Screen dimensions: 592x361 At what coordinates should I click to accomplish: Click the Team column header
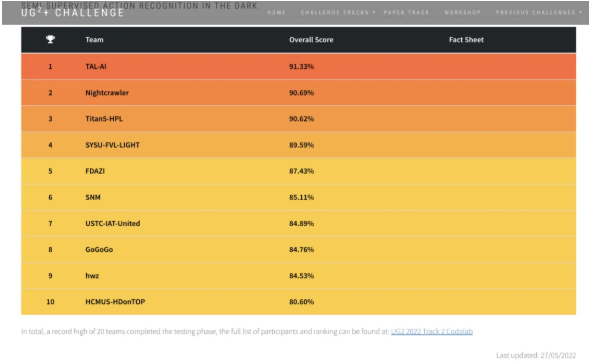click(x=94, y=40)
